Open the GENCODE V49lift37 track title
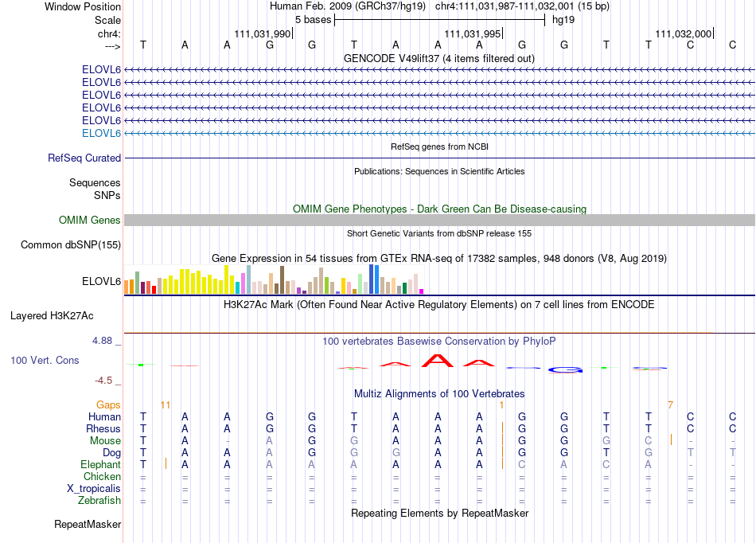756x543 pixels. tap(438, 58)
